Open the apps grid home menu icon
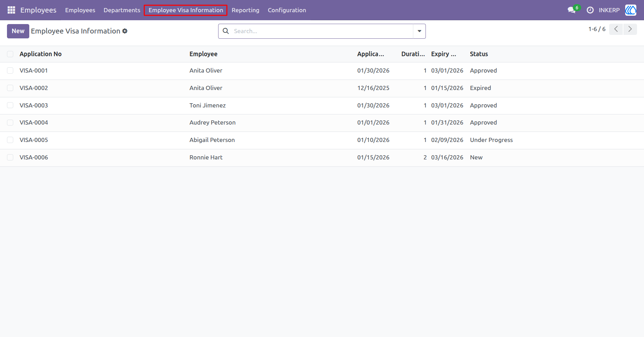 pos(11,10)
